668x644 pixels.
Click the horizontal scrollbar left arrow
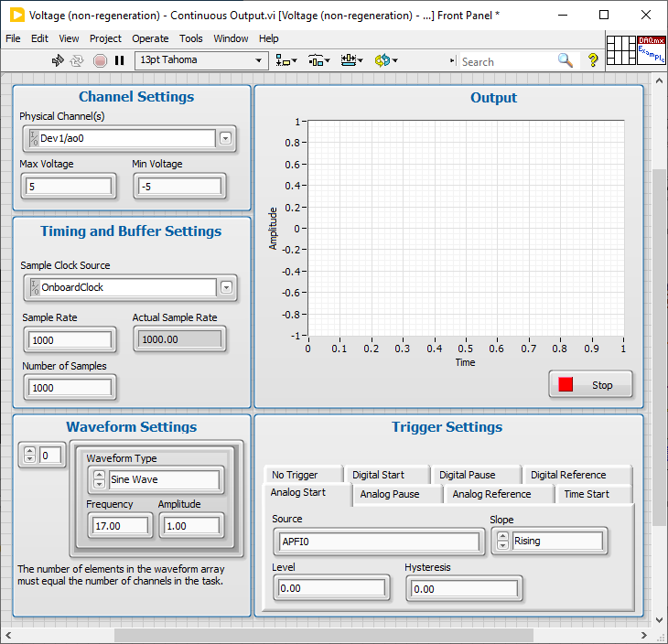pos(7,635)
